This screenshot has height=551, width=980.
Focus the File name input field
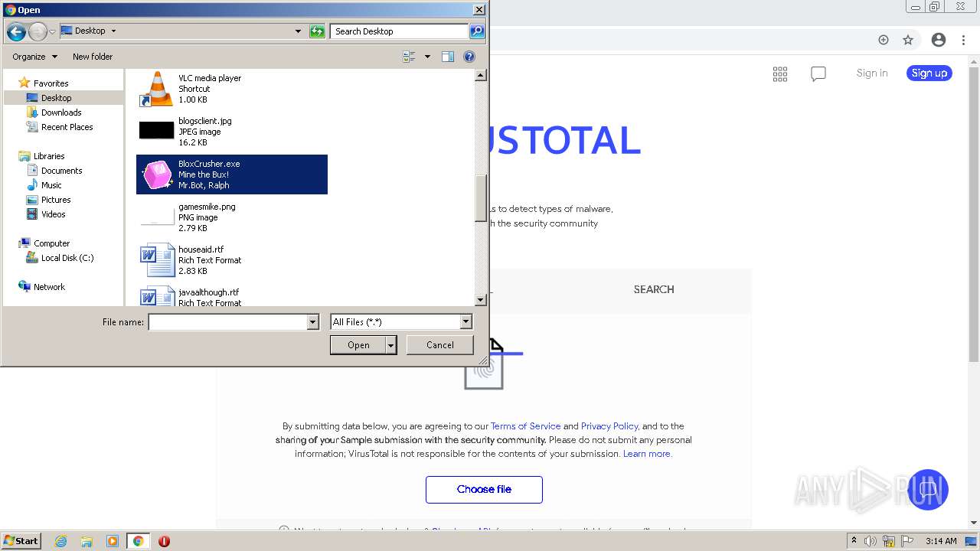[228, 322]
